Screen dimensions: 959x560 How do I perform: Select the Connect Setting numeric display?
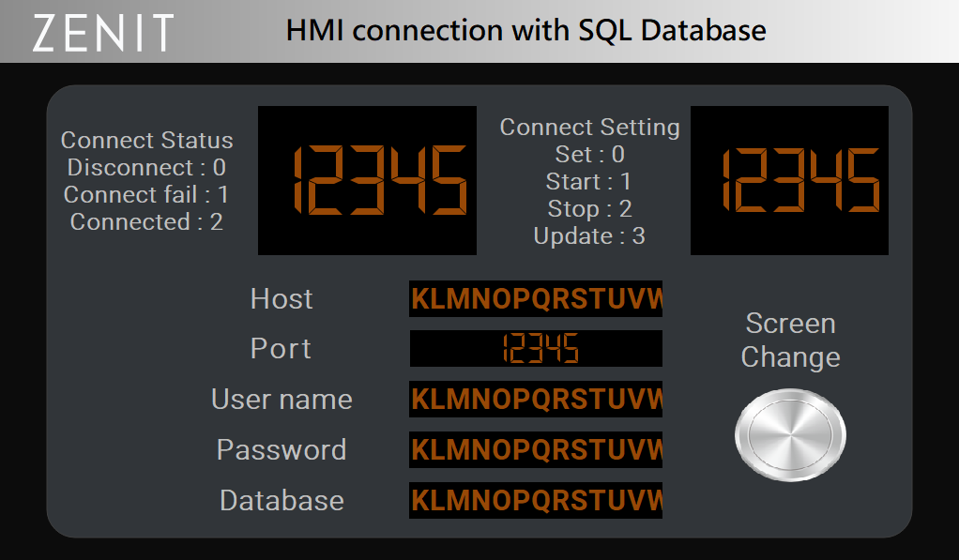[789, 180]
